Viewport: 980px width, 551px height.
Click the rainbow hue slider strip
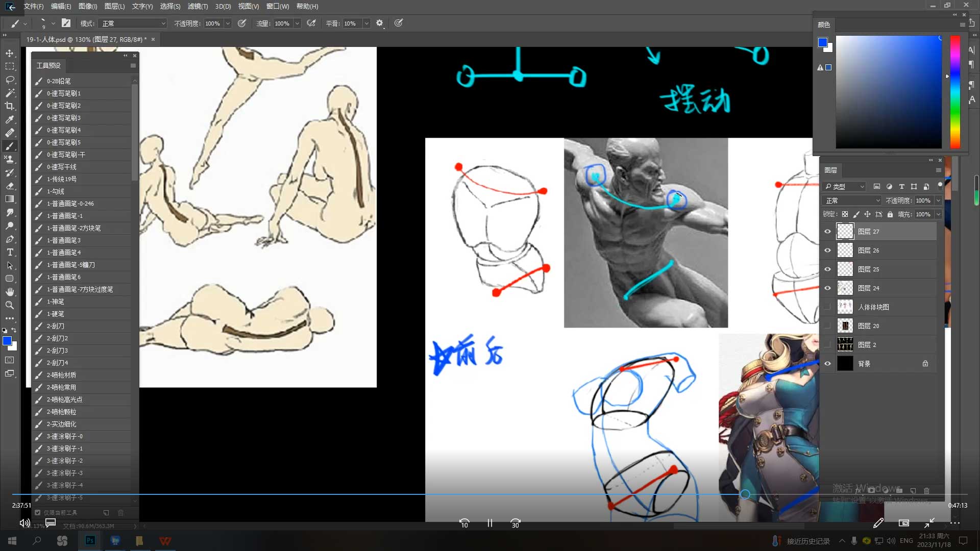click(x=954, y=92)
